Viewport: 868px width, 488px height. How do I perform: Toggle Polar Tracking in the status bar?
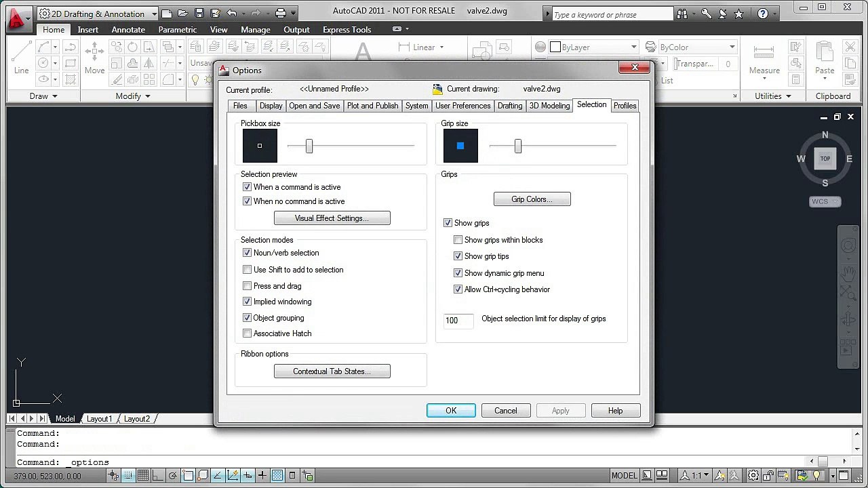click(x=173, y=476)
